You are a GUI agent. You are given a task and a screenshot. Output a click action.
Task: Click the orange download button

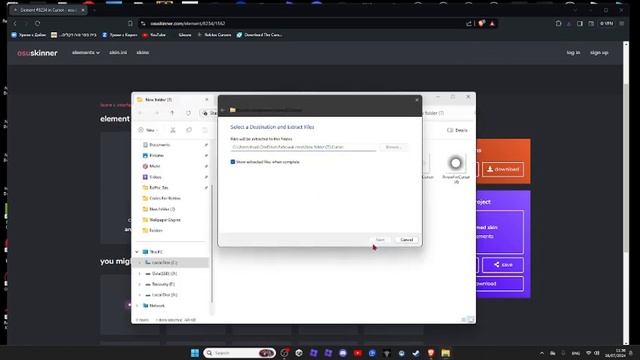point(503,169)
